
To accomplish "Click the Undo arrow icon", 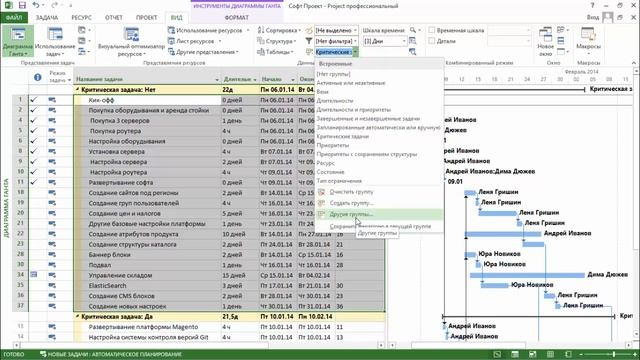I will click(36, 6).
